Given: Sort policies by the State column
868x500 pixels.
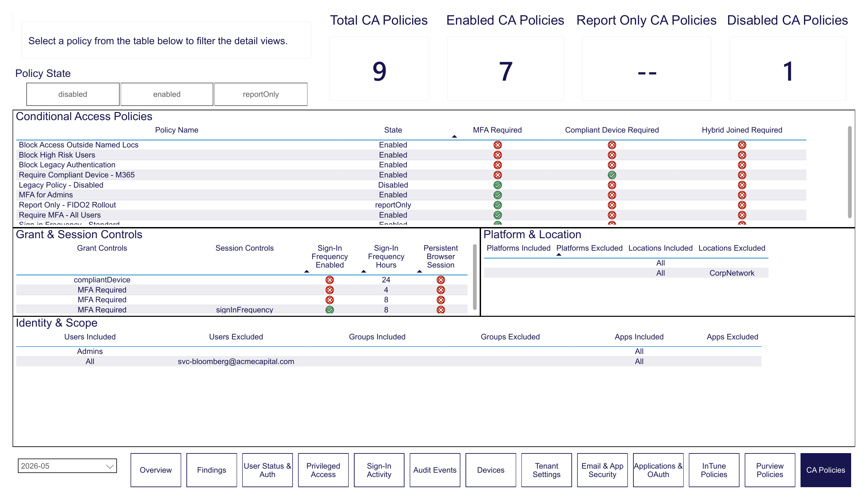Looking at the screenshot, I should tap(393, 130).
